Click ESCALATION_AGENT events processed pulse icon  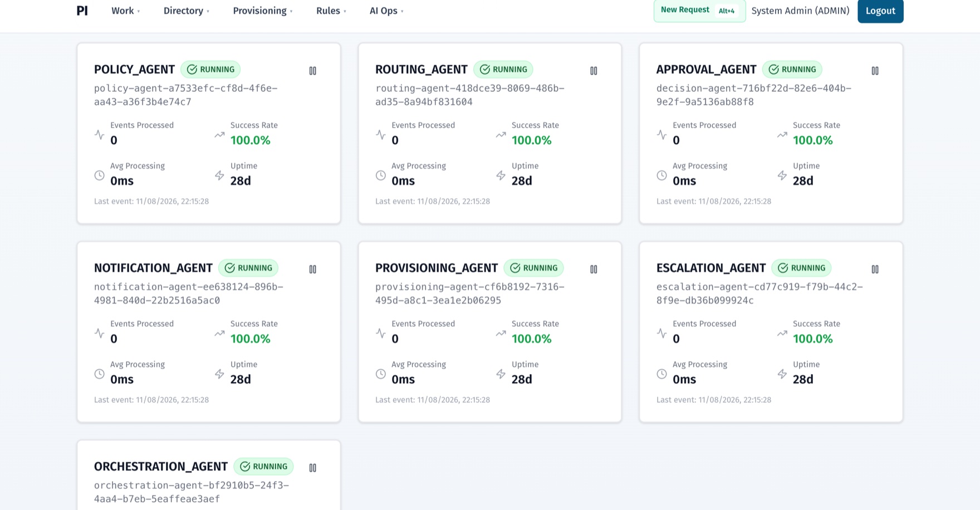coord(661,333)
